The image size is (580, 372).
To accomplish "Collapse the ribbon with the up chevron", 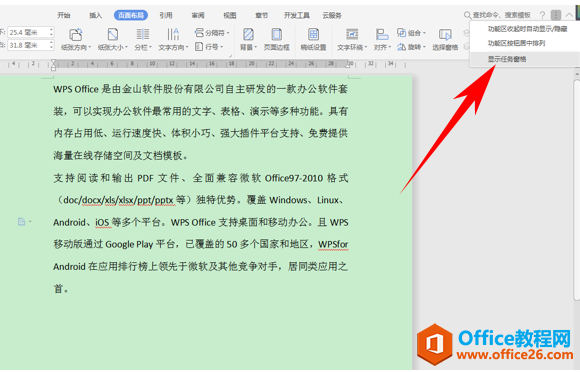I will click(569, 15).
